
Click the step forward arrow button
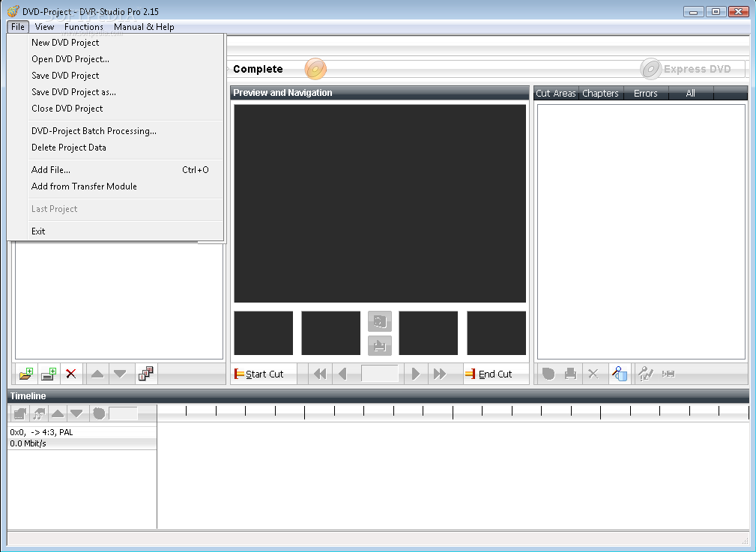[416, 374]
